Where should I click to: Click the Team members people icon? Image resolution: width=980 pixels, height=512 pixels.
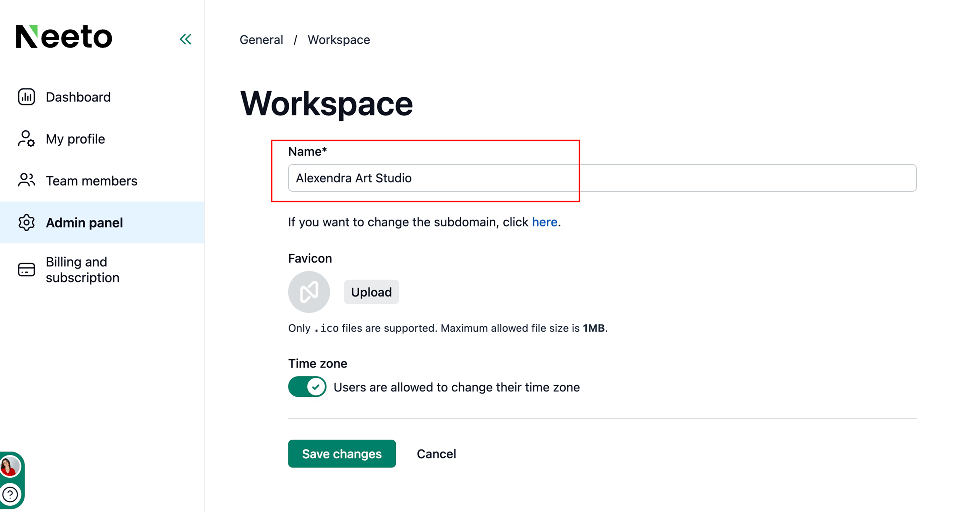pyautogui.click(x=26, y=180)
